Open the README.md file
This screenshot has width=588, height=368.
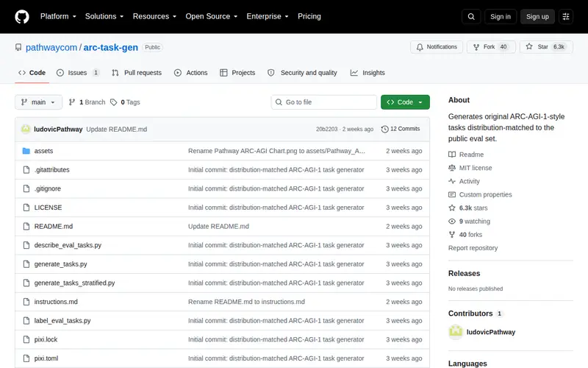pyautogui.click(x=54, y=227)
